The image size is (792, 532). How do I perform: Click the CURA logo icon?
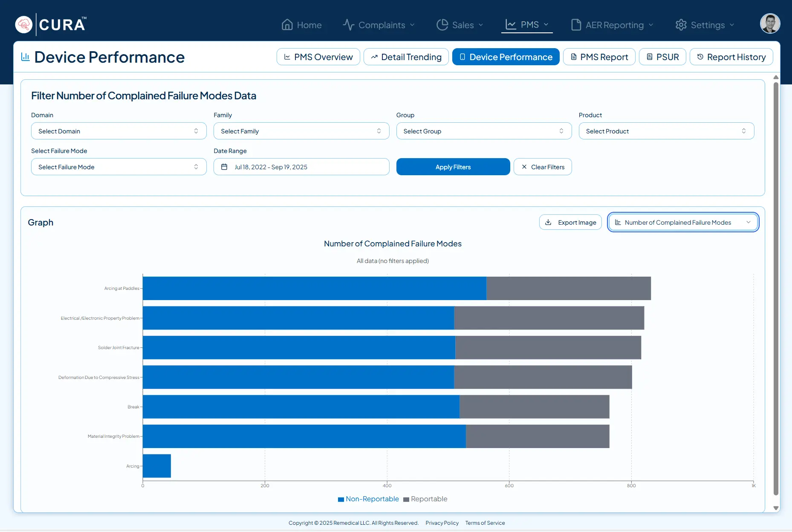point(24,25)
